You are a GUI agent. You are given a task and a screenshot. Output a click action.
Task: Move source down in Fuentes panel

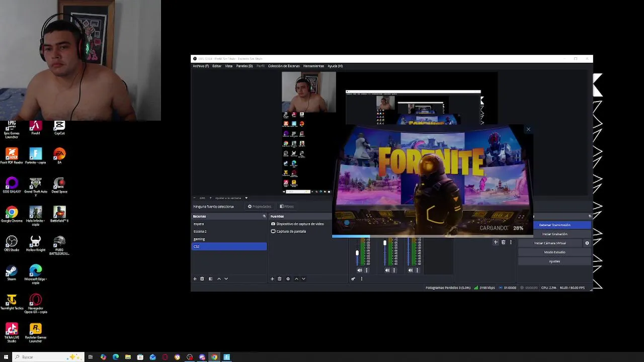[x=303, y=279]
